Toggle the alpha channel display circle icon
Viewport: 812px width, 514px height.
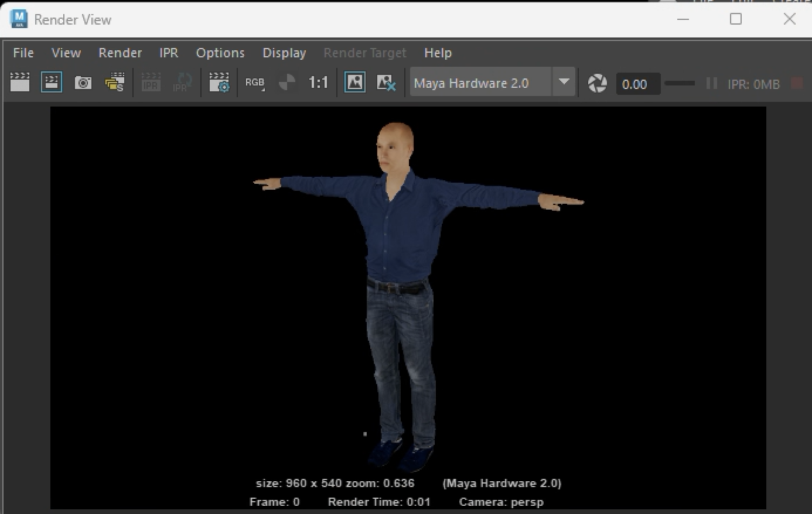286,83
